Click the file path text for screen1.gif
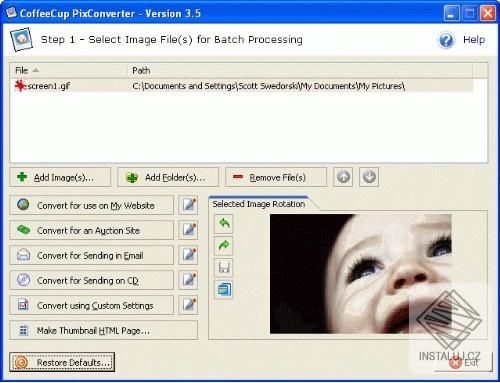 (x=269, y=86)
